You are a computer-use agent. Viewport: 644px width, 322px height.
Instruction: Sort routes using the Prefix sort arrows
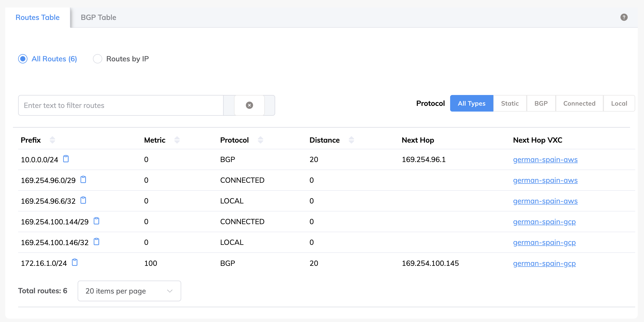pos(52,140)
